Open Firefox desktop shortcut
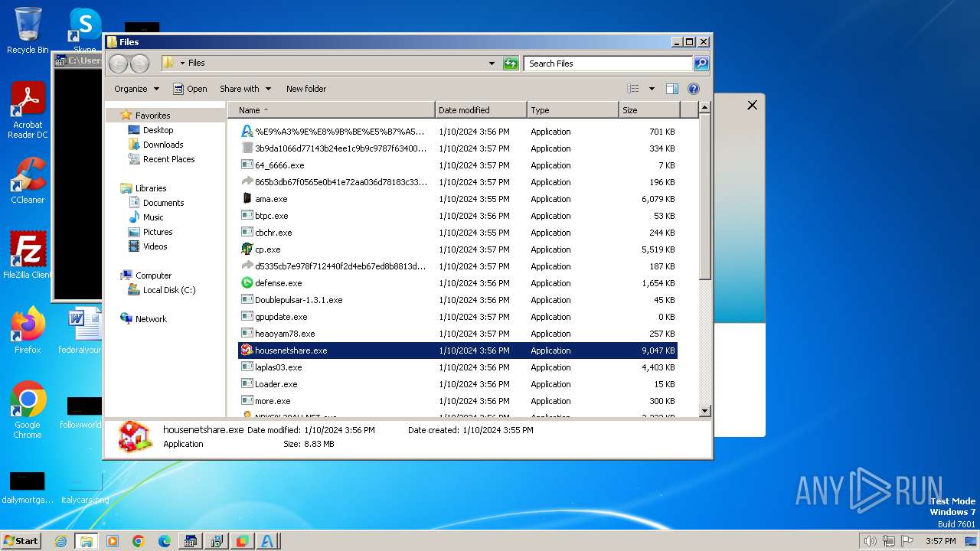Image resolution: width=980 pixels, height=551 pixels. pyautogui.click(x=28, y=330)
